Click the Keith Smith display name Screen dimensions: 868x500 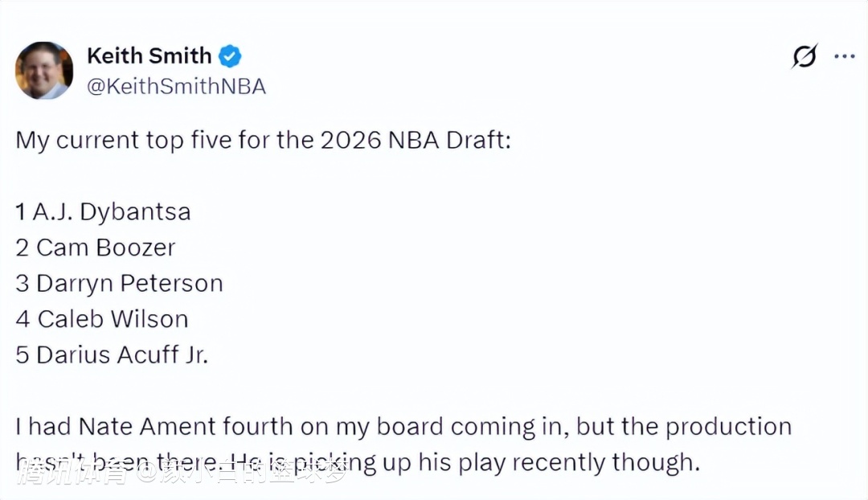(x=149, y=55)
